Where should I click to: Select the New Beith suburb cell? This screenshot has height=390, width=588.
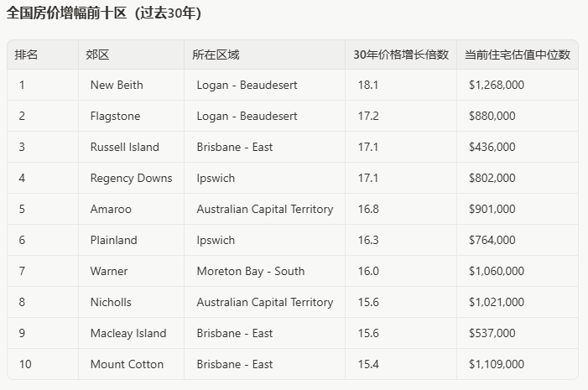click(117, 86)
